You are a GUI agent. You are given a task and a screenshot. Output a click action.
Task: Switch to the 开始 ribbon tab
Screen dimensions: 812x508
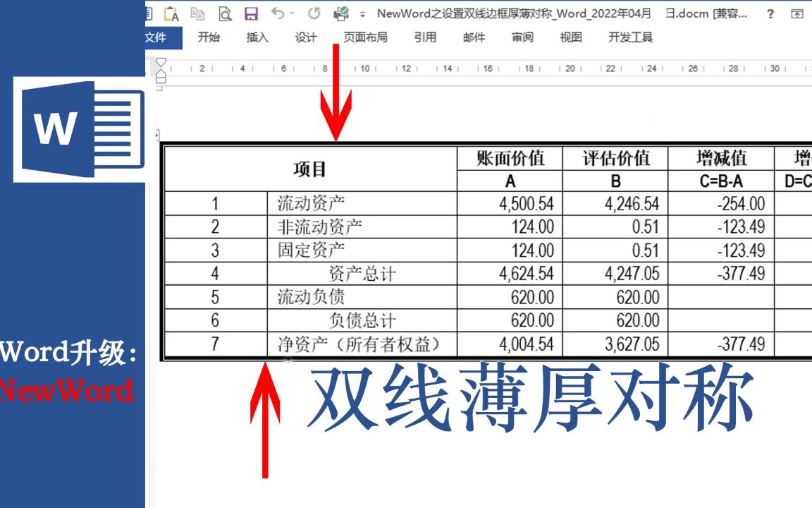coord(208,38)
